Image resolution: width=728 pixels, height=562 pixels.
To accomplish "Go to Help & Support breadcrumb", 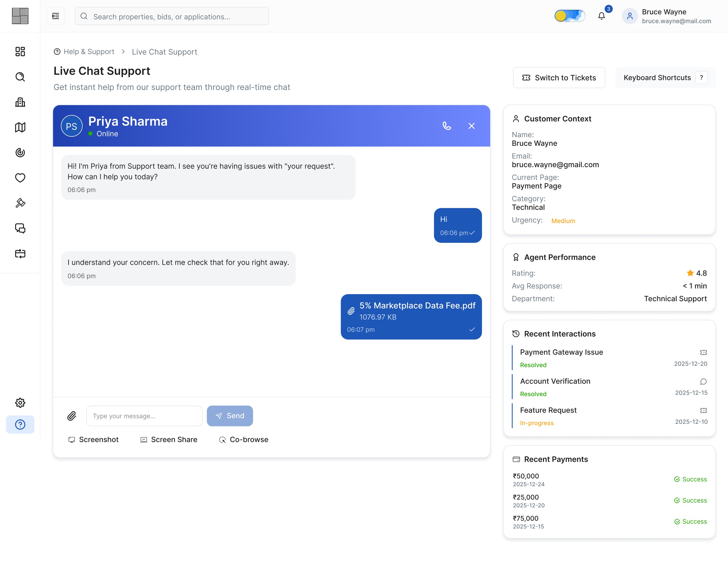I will (84, 52).
